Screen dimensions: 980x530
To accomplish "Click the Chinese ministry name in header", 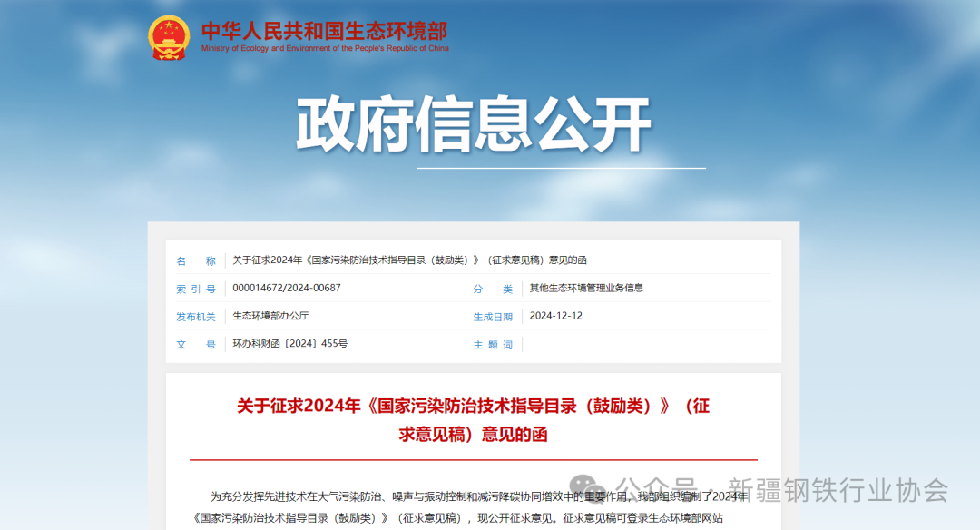I will 324,28.
